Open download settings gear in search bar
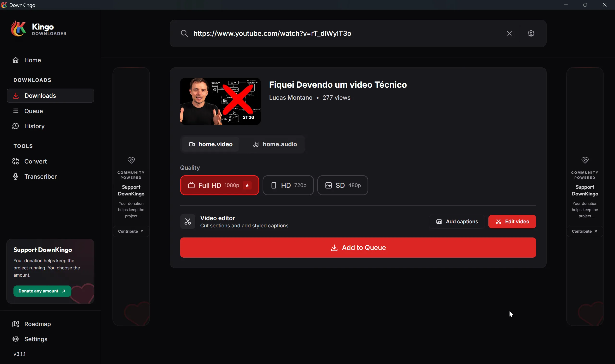615x364 pixels. [x=531, y=33]
